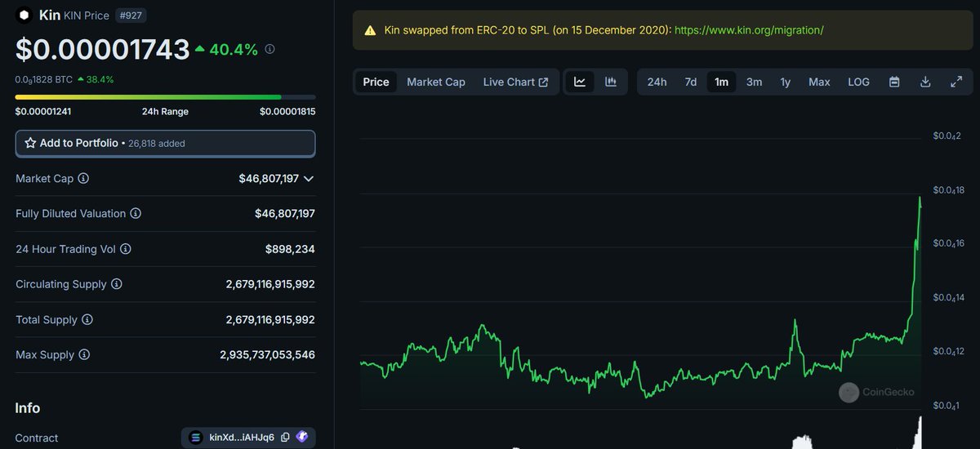Viewport: 980px width, 449px height.
Task: Click the Solana chain icon on contract
Action: 195,438
